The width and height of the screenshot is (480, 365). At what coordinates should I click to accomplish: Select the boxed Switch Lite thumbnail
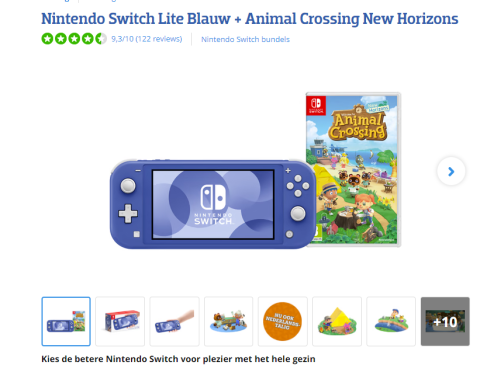point(120,321)
